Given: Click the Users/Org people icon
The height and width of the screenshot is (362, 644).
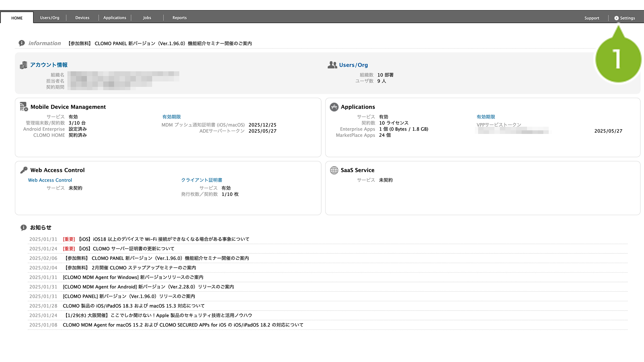Looking at the screenshot, I should pos(332,65).
